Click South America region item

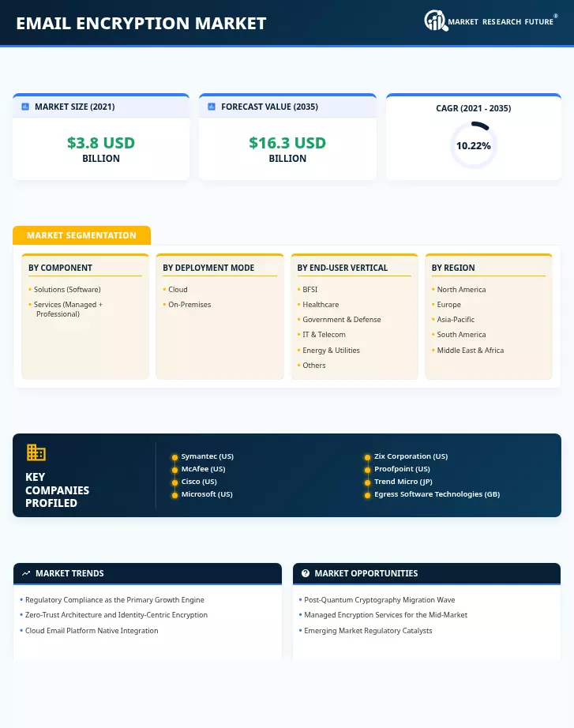pos(461,335)
